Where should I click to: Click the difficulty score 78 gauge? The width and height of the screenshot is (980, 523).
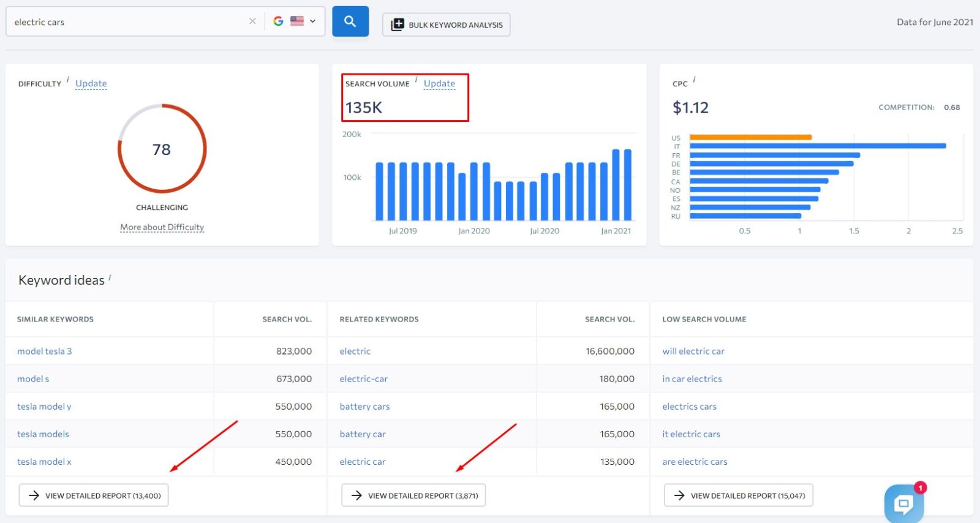pyautogui.click(x=162, y=149)
